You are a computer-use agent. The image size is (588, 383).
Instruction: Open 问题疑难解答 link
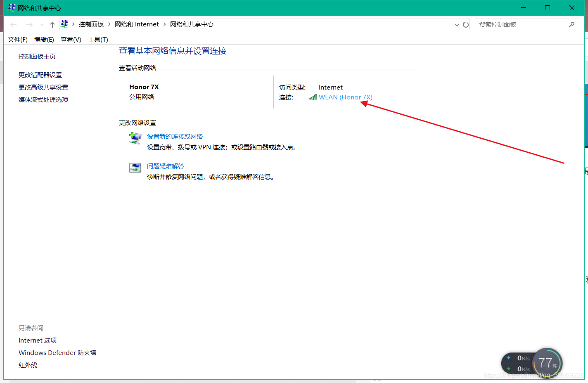pos(166,166)
